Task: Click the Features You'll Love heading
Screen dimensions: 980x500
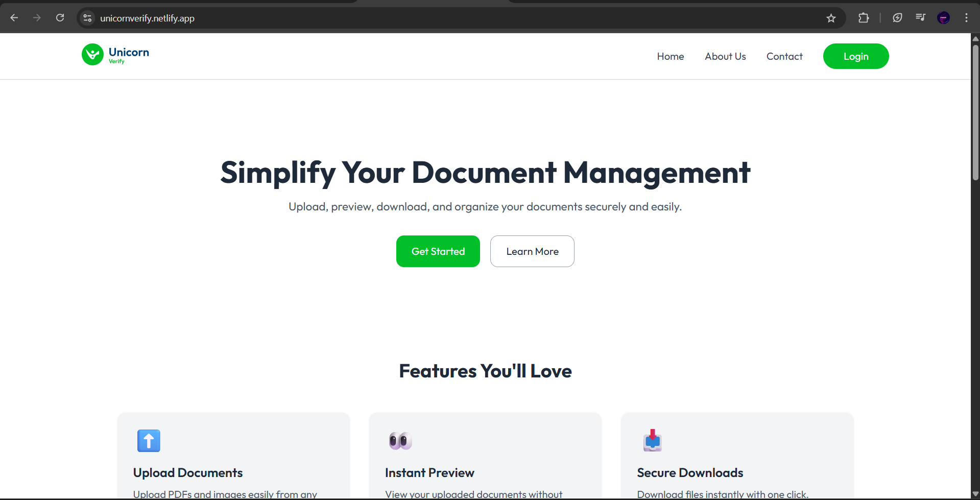Action: pyautogui.click(x=485, y=371)
